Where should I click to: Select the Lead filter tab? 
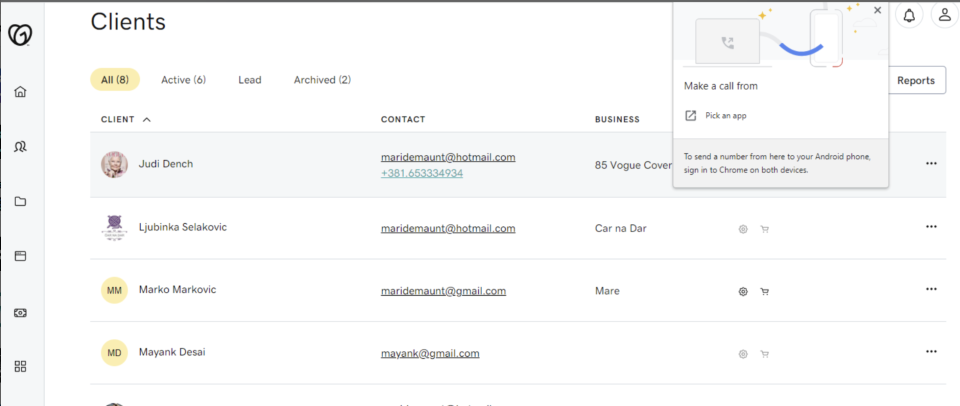249,80
